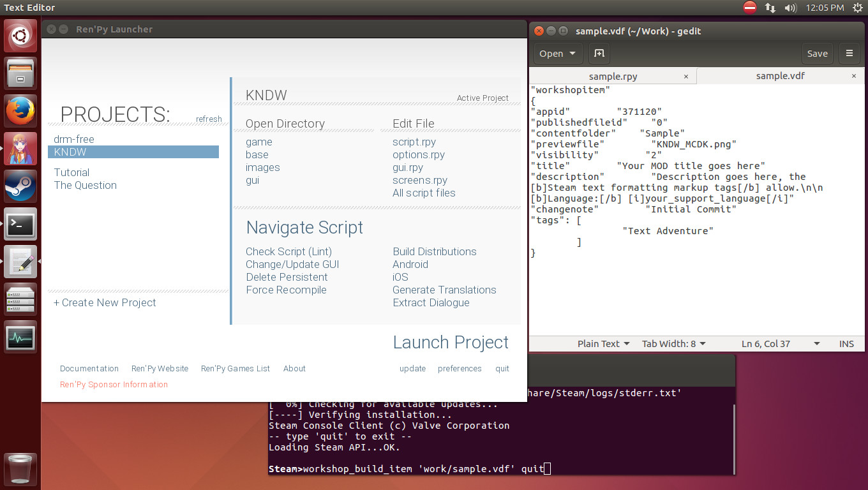Viewport: 868px width, 490px height.
Task: Open the gedit hamburger menu
Action: 849,54
